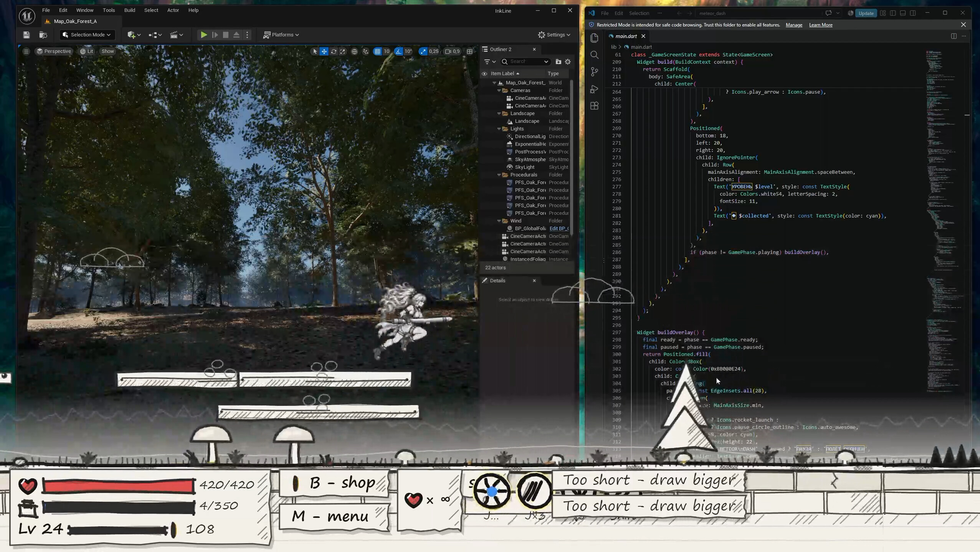This screenshot has width=980, height=552.
Task: Click the Outliner search field
Action: (525, 62)
